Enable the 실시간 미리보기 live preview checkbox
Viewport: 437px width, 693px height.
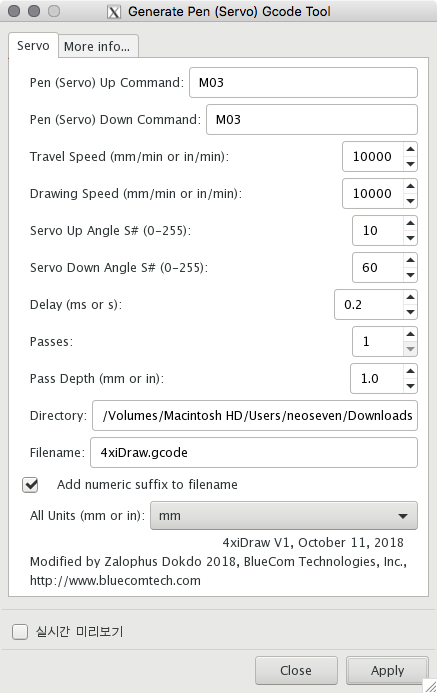(20, 632)
